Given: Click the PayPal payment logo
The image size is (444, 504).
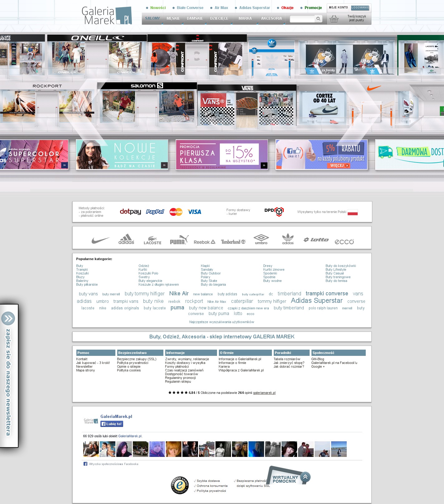Looking at the screenshot, I should click(155, 212).
